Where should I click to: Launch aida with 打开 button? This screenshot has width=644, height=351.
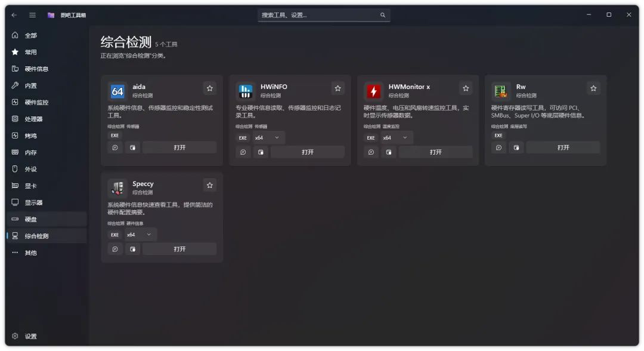179,147
